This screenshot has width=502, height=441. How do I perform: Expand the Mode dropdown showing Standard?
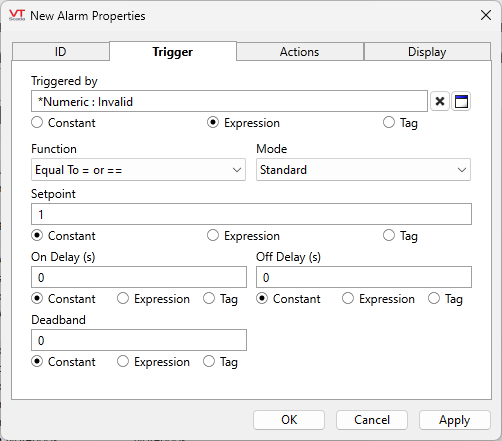[x=363, y=170]
